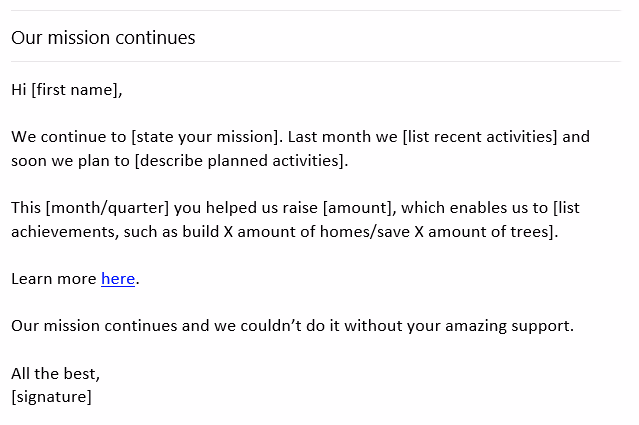Click the [signature] placeholder

tap(51, 397)
